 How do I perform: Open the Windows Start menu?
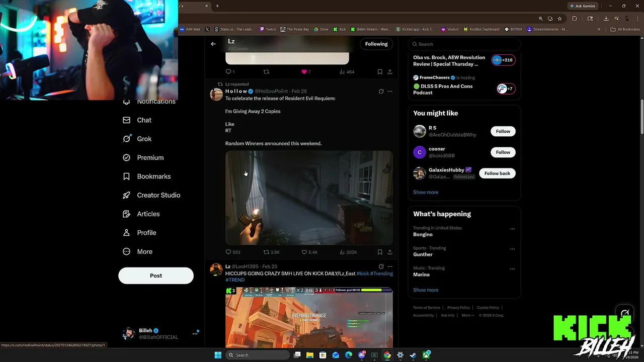point(218,355)
